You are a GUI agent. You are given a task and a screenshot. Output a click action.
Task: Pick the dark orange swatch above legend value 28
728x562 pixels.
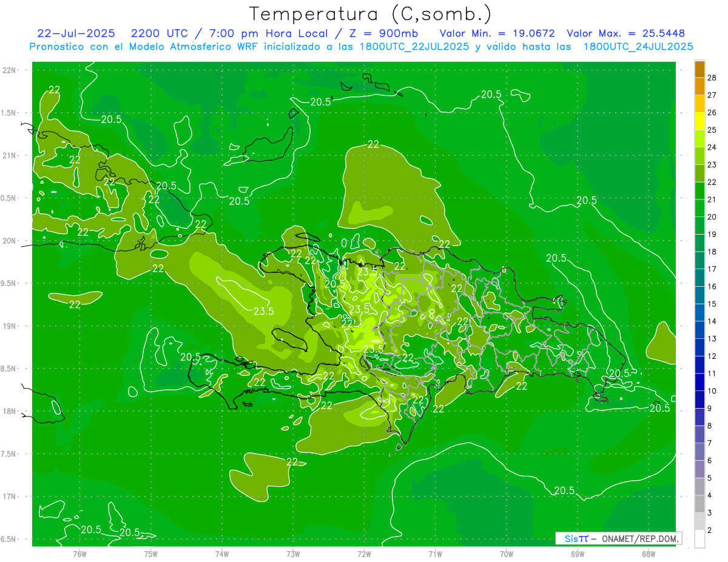[x=699, y=69]
